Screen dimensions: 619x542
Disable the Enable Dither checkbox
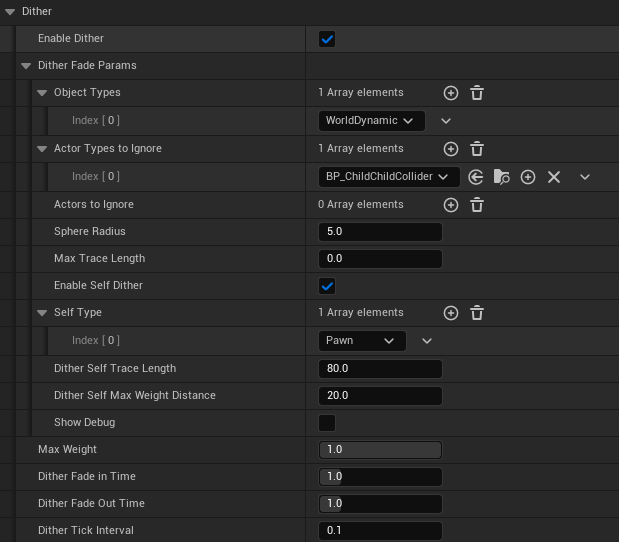point(327,39)
